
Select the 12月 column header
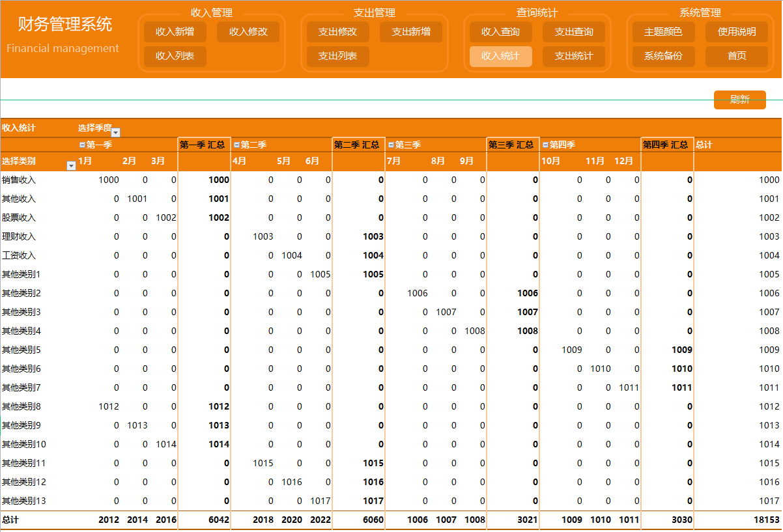tap(623, 161)
